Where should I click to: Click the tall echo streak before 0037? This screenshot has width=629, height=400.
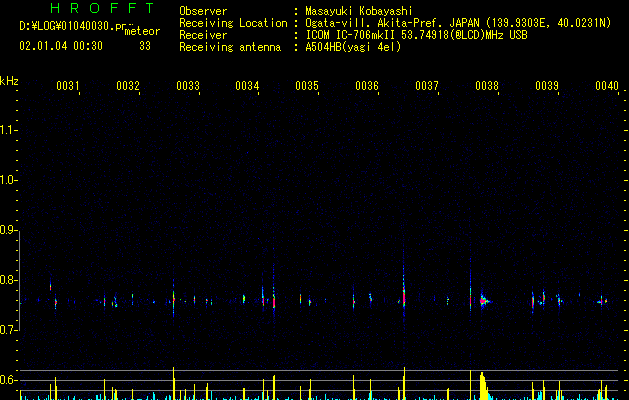(x=404, y=287)
